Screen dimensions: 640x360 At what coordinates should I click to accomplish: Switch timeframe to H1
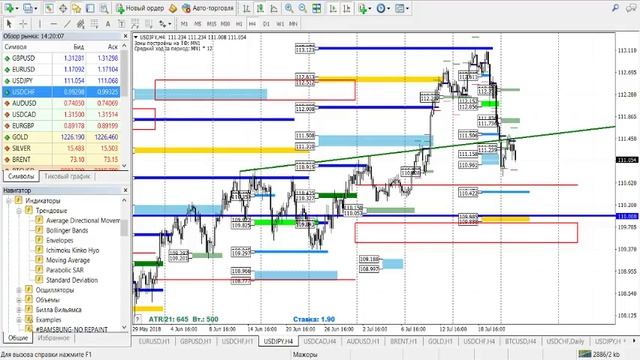[x=239, y=24]
